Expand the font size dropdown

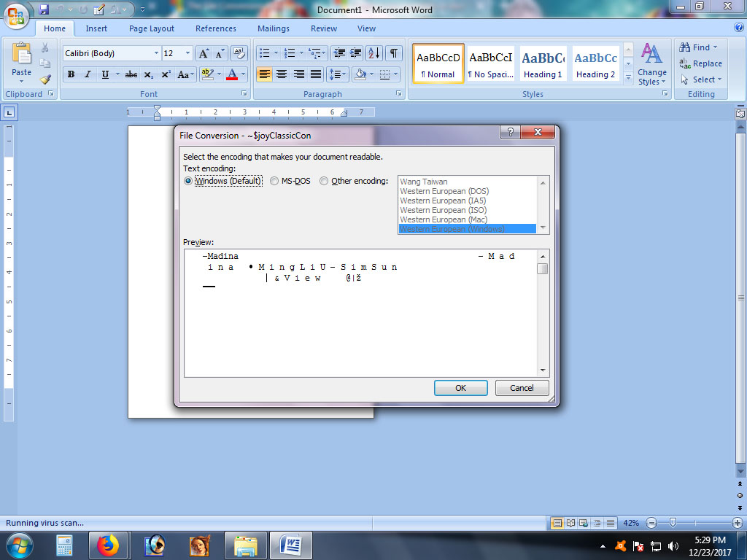pyautogui.click(x=188, y=53)
